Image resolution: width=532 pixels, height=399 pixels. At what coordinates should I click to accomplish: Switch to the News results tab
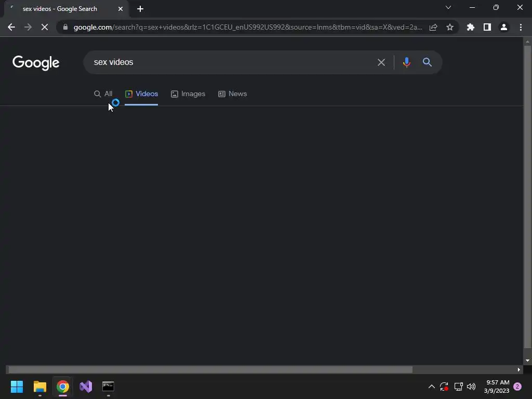(x=232, y=94)
